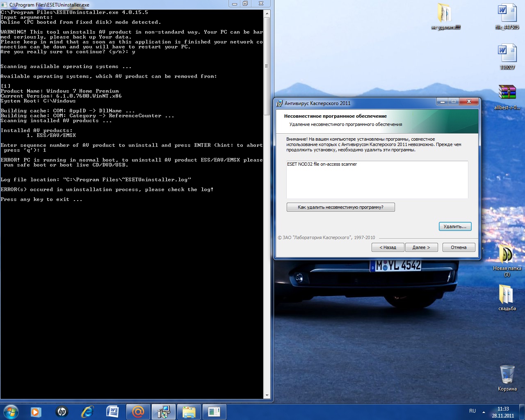Click the '< Назад' button

[x=388, y=247]
